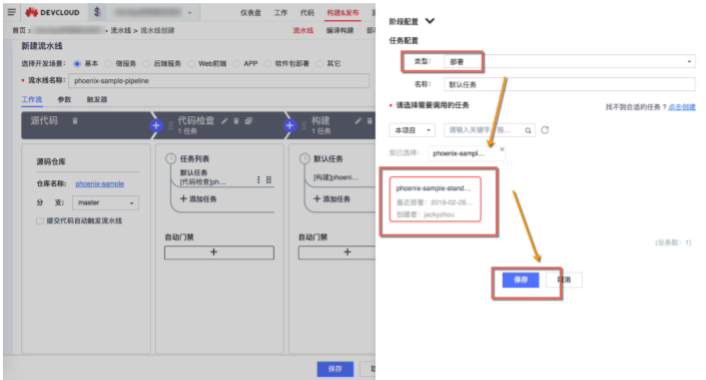This screenshot has height=380, width=706.
Task: Click 添加任务 under 构建 stage
Action: [332, 199]
